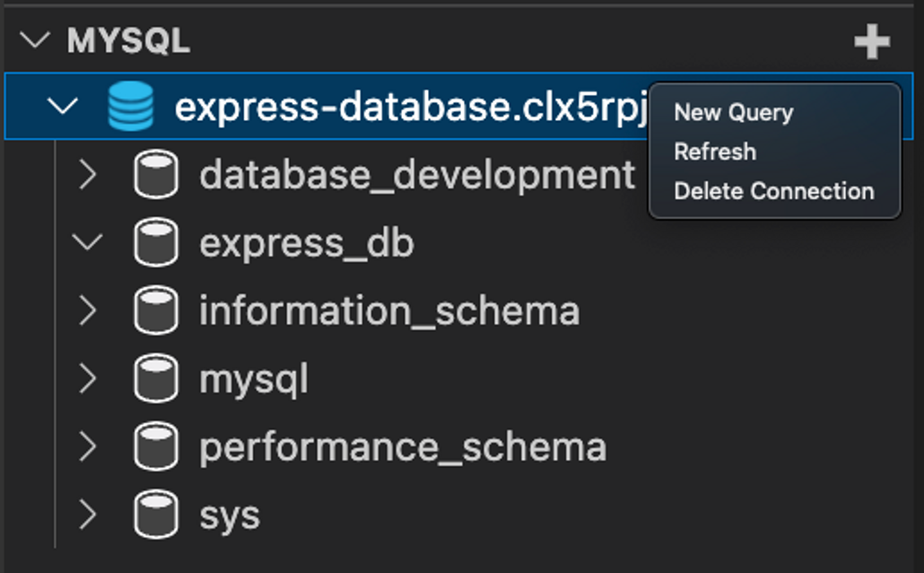Screen dimensions: 924x573
Task: Select the express_db tree label
Action: coord(306,243)
